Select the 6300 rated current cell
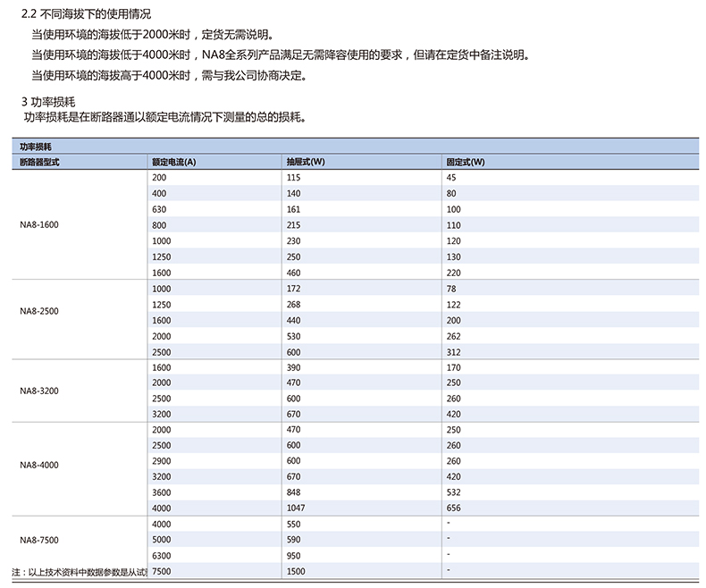 [162, 555]
